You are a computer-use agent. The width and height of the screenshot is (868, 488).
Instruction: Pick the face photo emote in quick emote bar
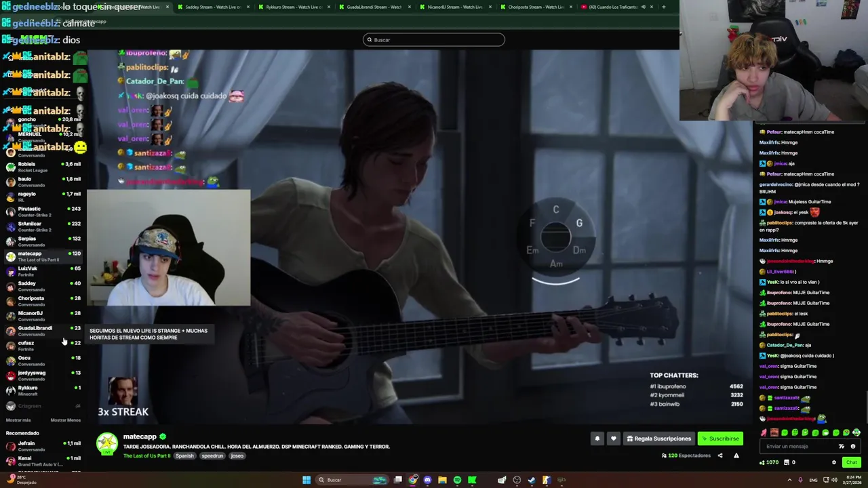point(774,432)
